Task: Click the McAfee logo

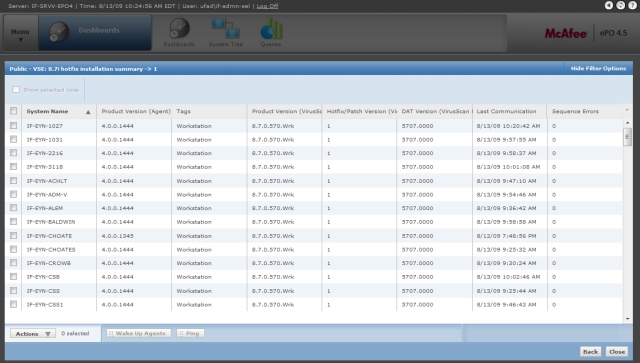Action: pos(566,33)
